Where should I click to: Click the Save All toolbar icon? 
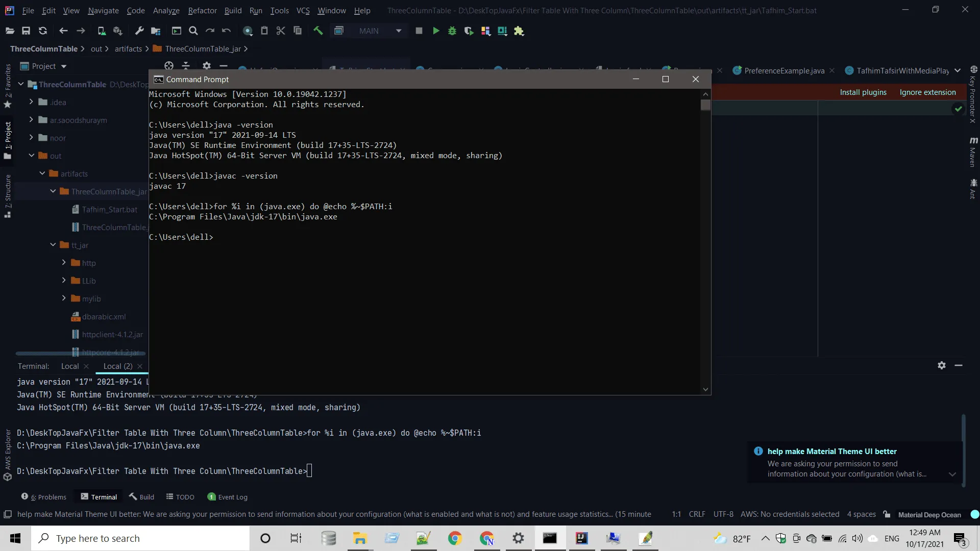26,31
